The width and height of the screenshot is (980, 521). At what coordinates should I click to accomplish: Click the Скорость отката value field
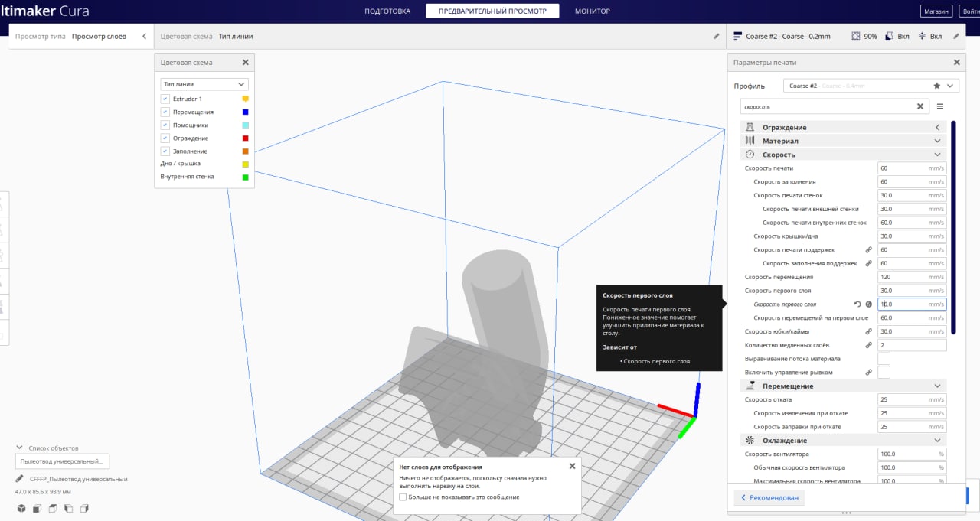click(912, 400)
